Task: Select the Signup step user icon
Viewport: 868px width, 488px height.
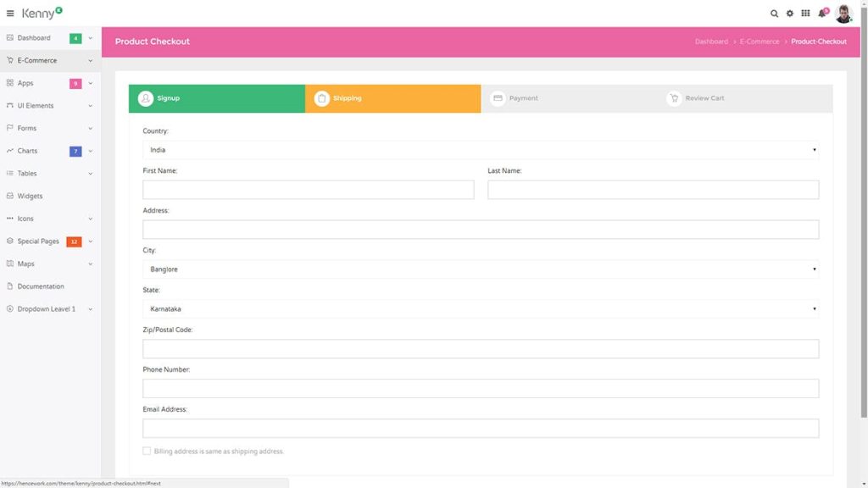Action: pos(146,97)
